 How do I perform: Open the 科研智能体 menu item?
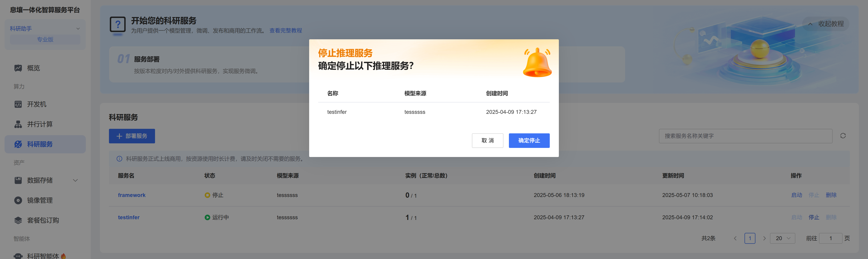(x=43, y=256)
